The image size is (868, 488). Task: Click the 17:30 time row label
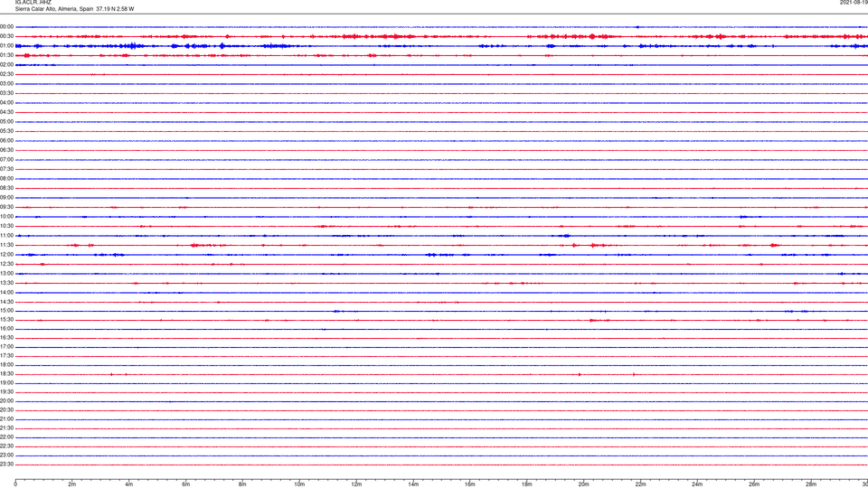pyautogui.click(x=6, y=356)
